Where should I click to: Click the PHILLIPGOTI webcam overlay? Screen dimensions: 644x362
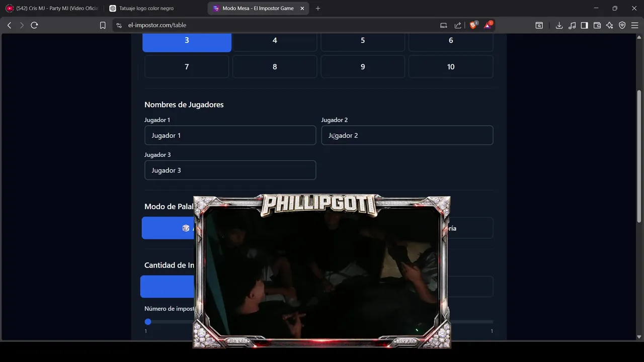click(x=322, y=271)
